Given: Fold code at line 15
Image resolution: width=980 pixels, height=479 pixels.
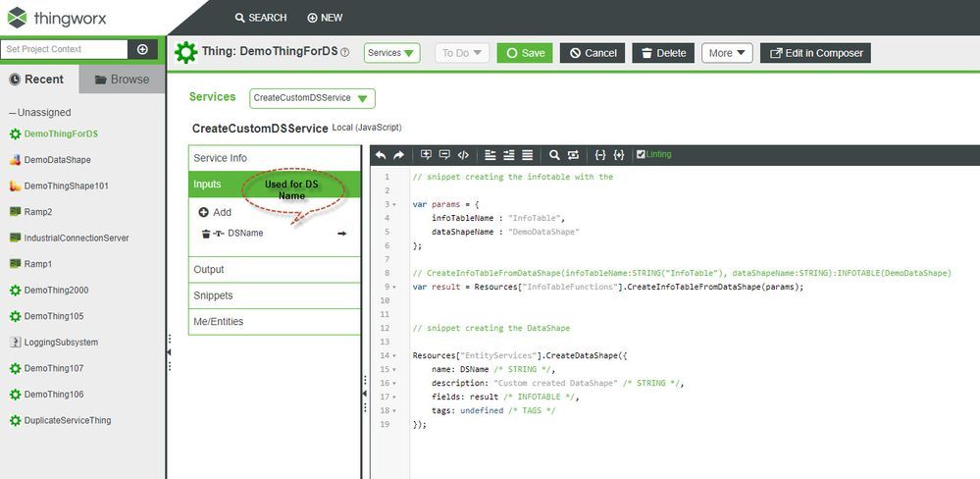Looking at the screenshot, I should click(396, 370).
